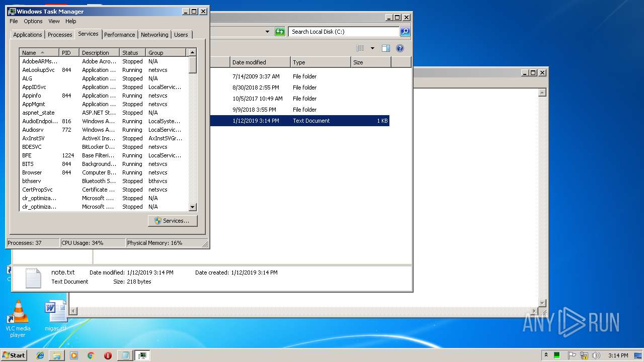The height and width of the screenshot is (362, 644).
Task: Select the Services tab
Action: point(88,34)
